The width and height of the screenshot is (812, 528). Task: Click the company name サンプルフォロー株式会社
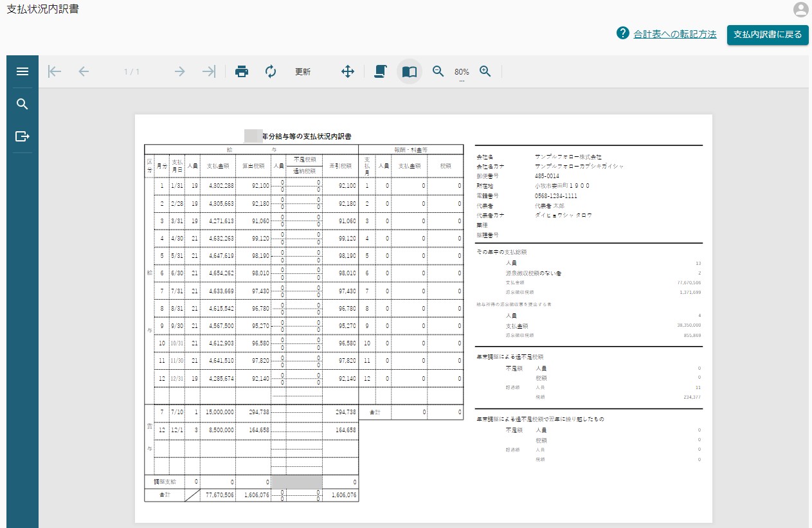coord(568,156)
